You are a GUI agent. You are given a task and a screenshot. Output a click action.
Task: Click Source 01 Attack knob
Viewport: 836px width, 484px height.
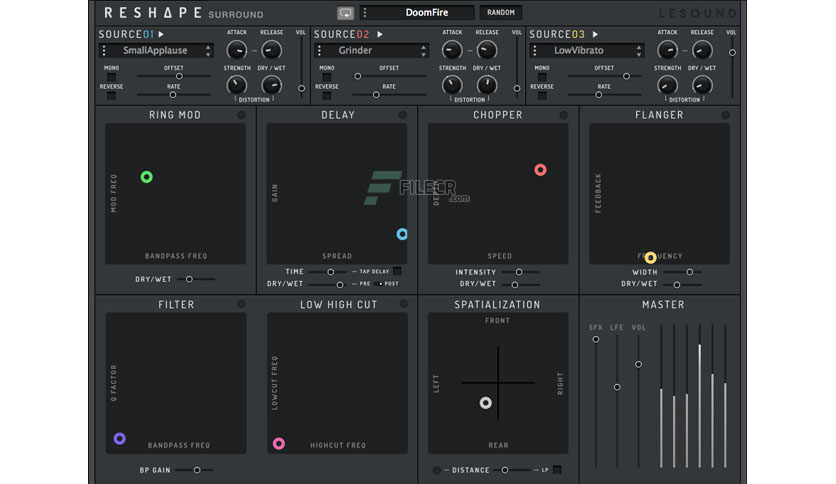coord(237,51)
